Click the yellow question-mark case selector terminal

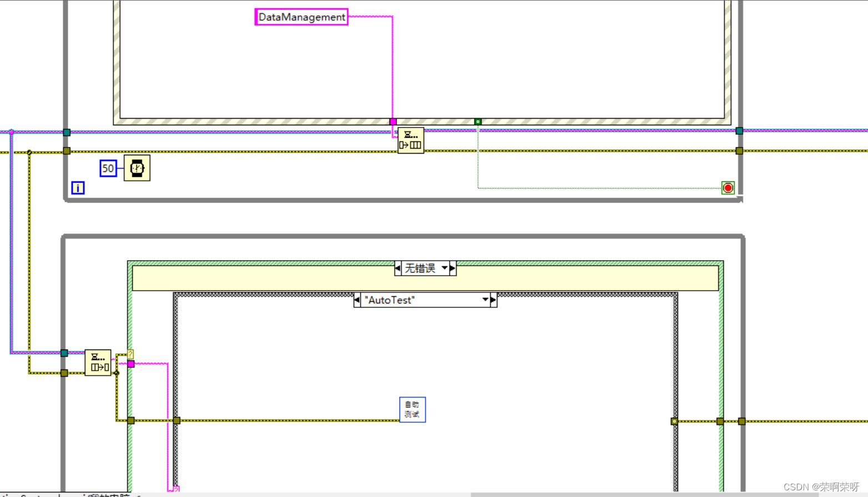pos(130,354)
